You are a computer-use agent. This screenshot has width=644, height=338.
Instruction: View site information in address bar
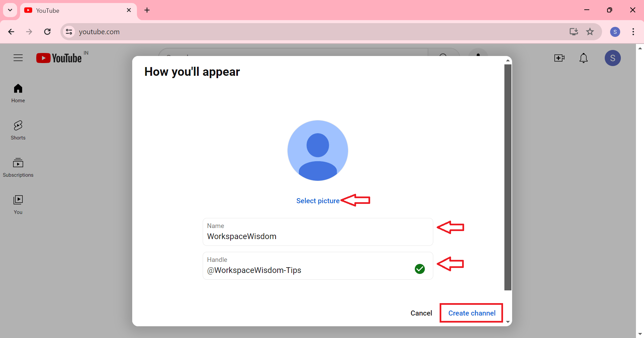pos(69,32)
